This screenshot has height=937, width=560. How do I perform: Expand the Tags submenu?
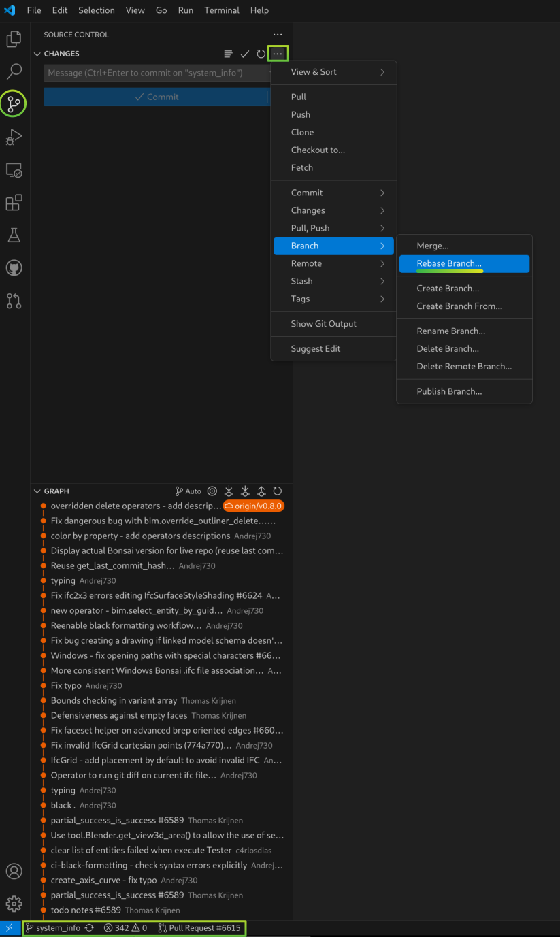[333, 299]
